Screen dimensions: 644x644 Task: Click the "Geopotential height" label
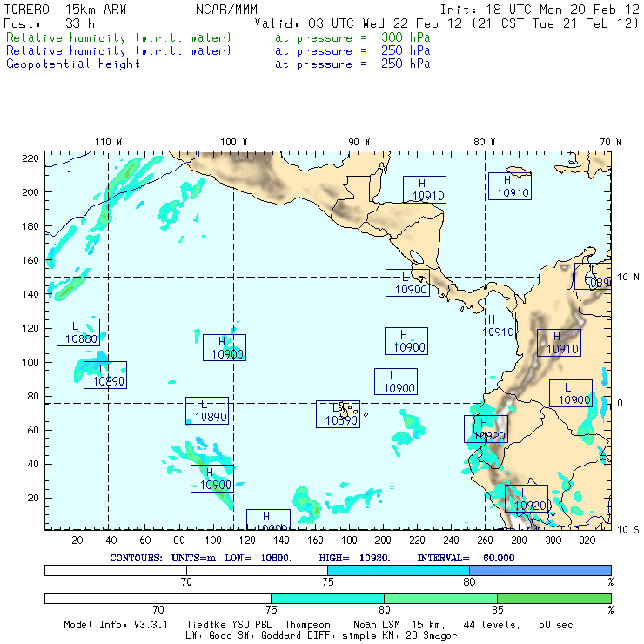73,64
